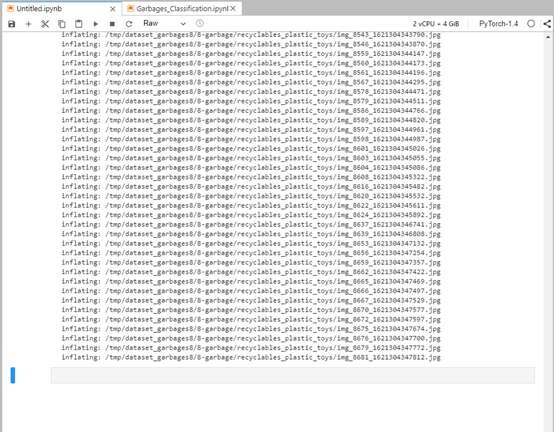Insert a new cell with the plus icon
554x432 pixels.
tap(28, 24)
